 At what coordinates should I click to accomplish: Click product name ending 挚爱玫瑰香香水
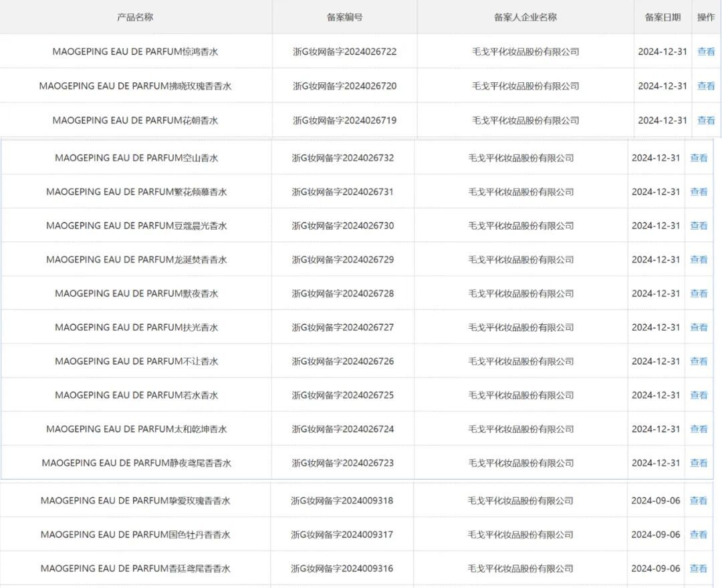(135, 500)
